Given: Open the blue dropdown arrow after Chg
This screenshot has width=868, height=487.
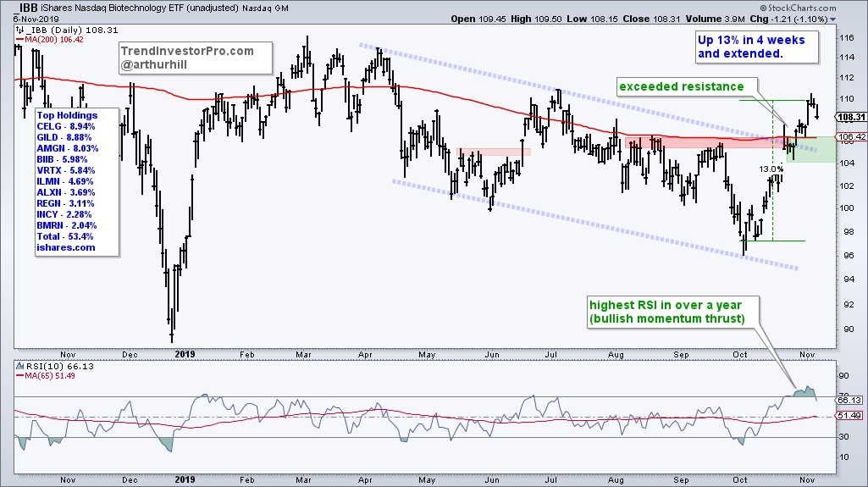Looking at the screenshot, I should pos(832,19).
